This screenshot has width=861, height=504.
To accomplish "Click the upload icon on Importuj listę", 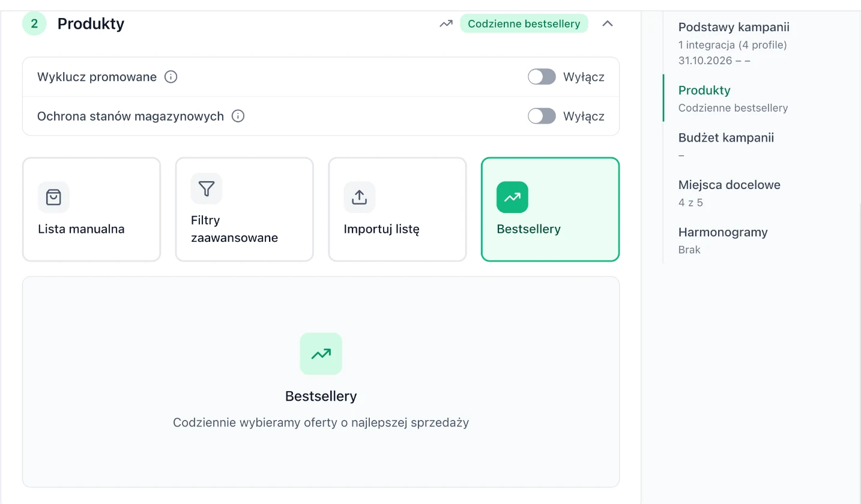I will [x=359, y=197].
